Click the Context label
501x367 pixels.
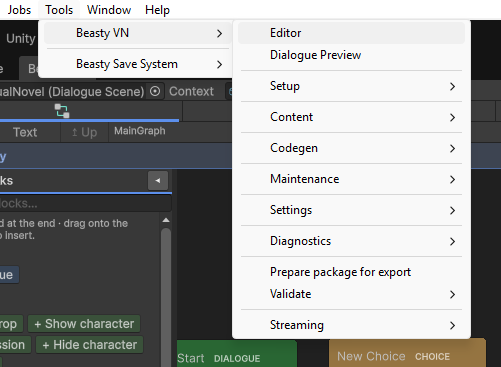tap(191, 91)
